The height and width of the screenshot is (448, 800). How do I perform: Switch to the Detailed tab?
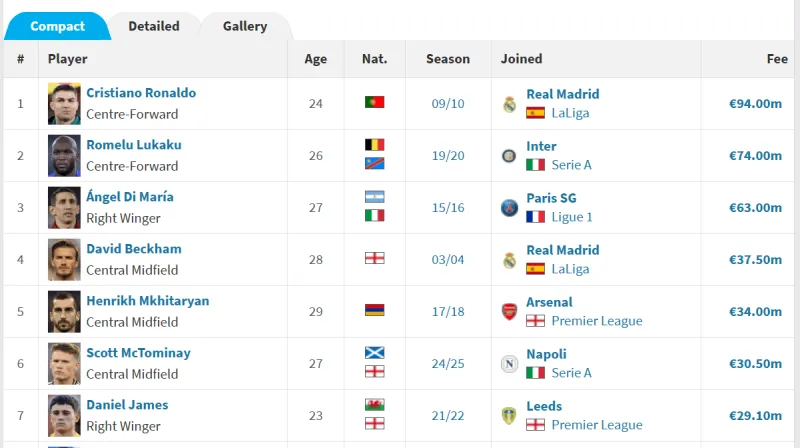coord(154,26)
